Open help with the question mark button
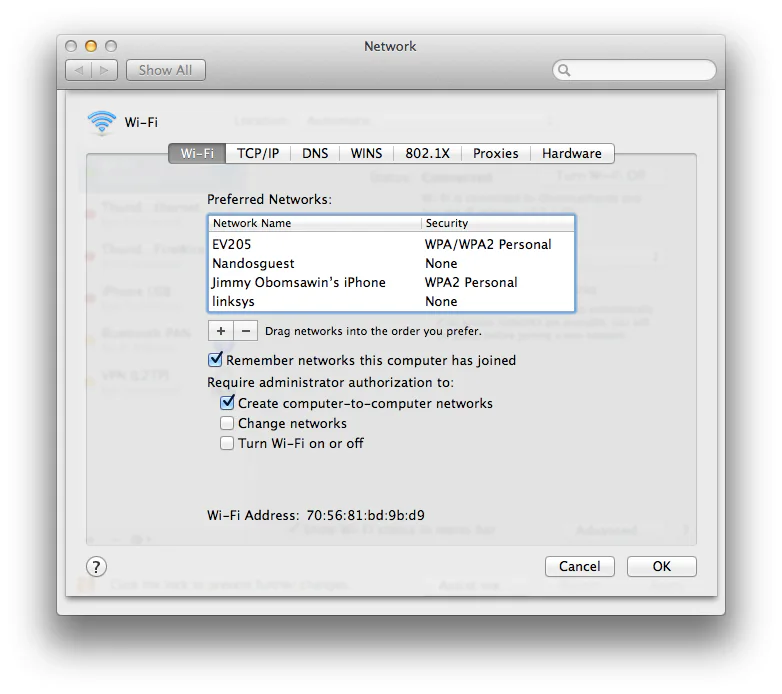 coord(96,566)
